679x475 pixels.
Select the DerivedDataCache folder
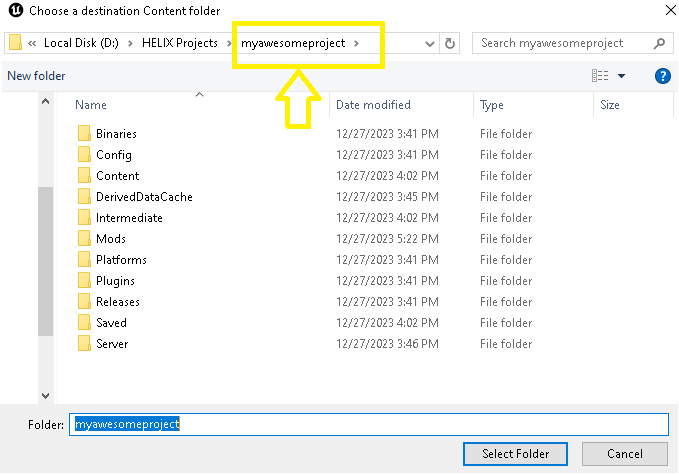click(x=144, y=197)
